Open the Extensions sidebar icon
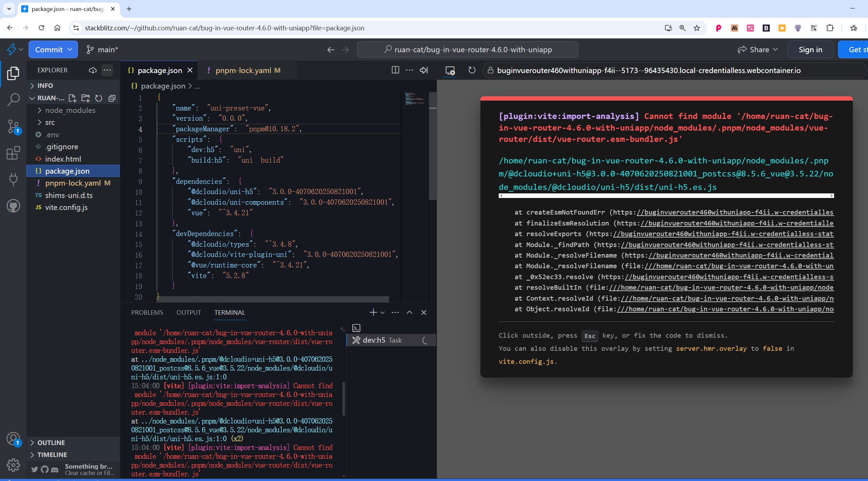 (x=13, y=153)
